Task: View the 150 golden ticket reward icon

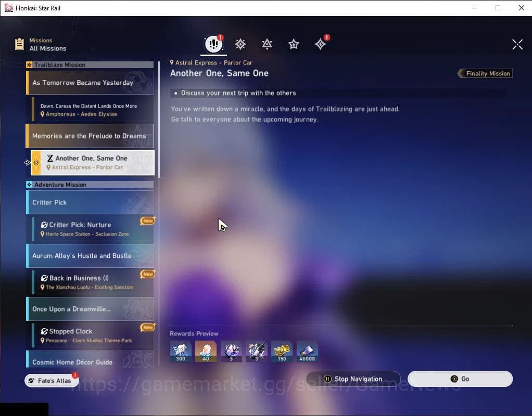Action: click(x=282, y=351)
